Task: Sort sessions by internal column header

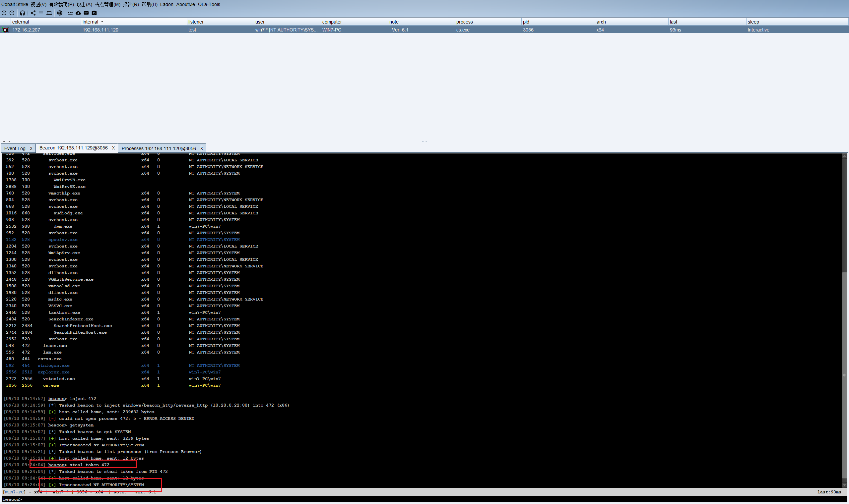Action: [x=91, y=22]
